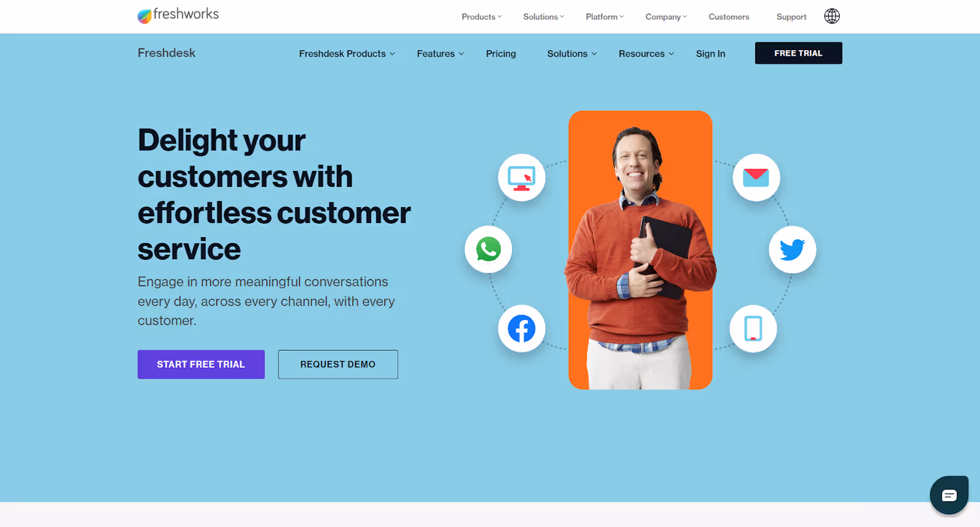This screenshot has width=980, height=527.
Task: Click the mobile phone channel icon
Action: 753,328
